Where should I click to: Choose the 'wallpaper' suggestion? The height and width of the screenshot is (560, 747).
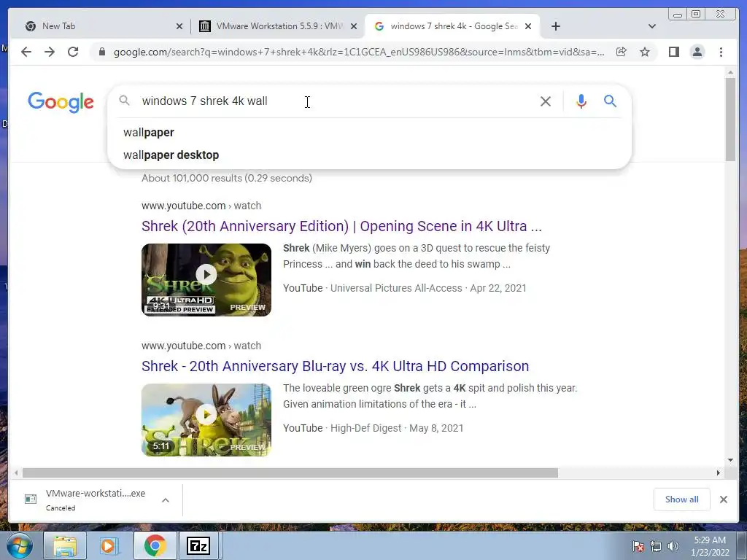[x=369, y=133]
